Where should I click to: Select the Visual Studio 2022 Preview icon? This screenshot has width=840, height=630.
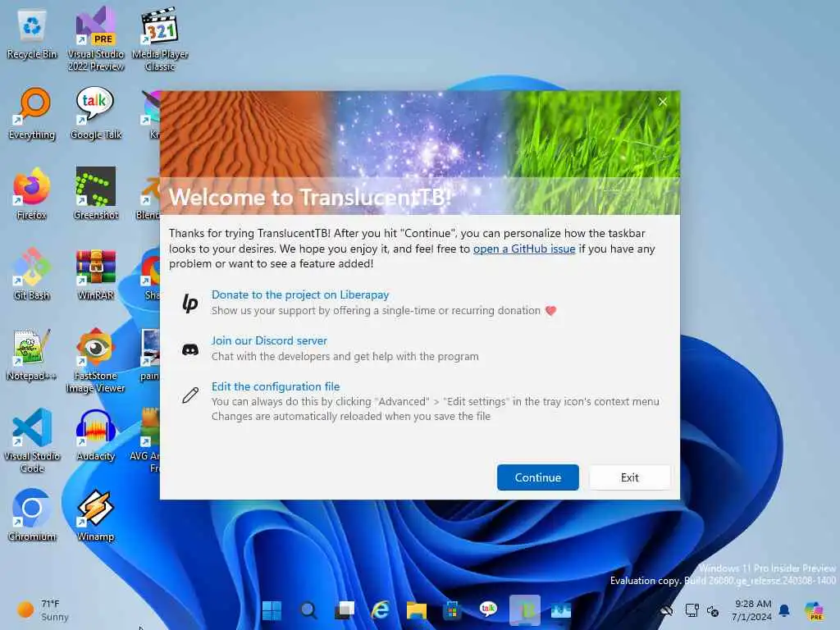96,39
